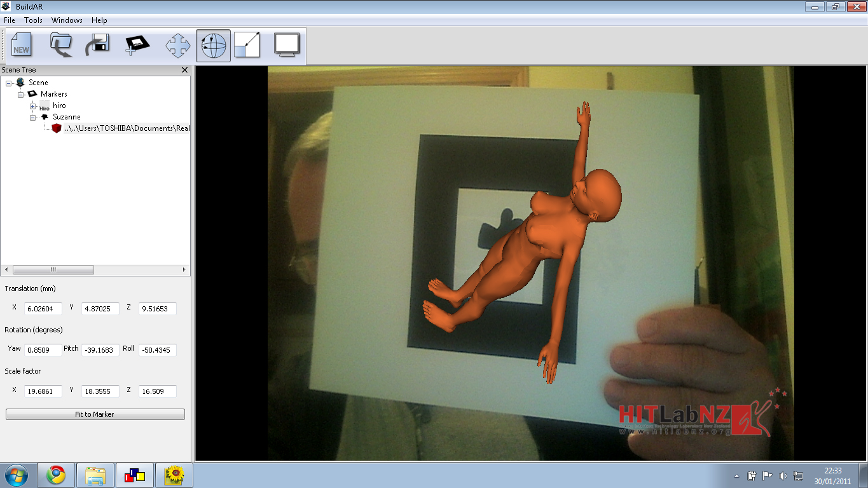
Task: Open the Tools menu
Action: point(33,20)
